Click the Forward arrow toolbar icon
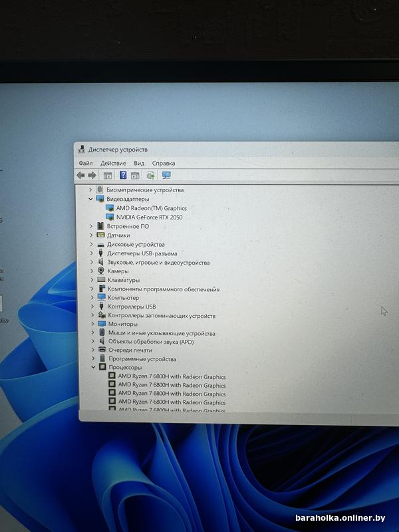 pos(92,175)
